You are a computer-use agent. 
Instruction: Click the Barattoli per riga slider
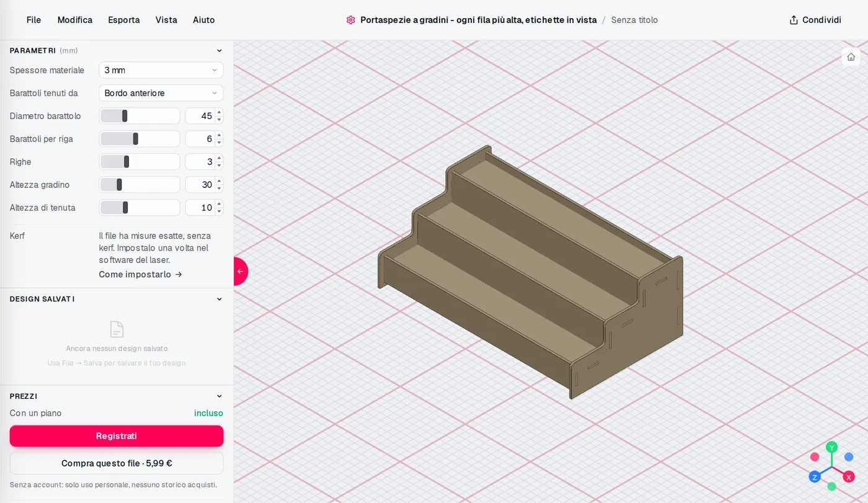click(x=139, y=139)
